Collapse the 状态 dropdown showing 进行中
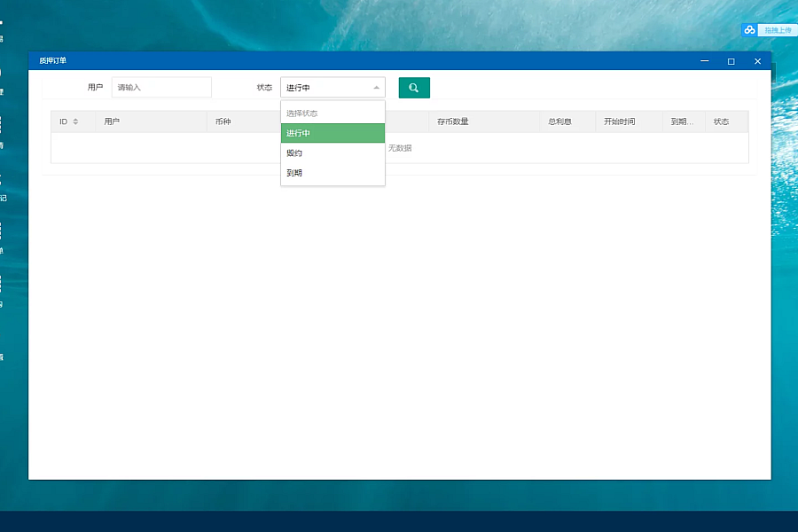 tap(332, 88)
